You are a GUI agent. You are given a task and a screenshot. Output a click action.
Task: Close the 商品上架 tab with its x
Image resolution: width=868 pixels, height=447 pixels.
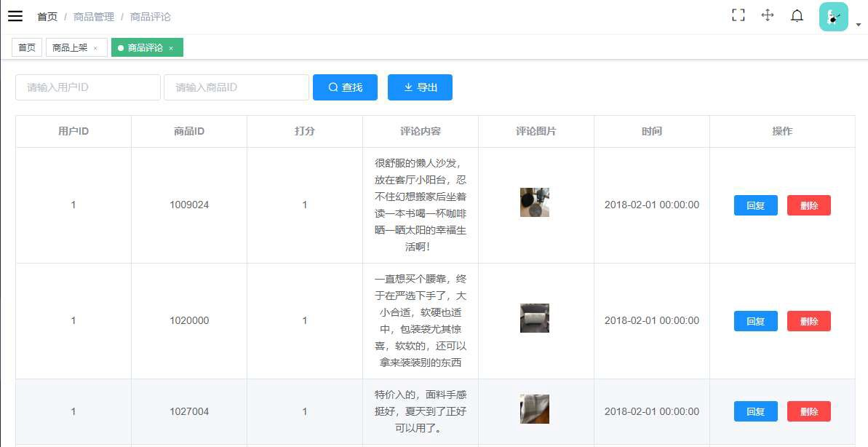(95, 48)
